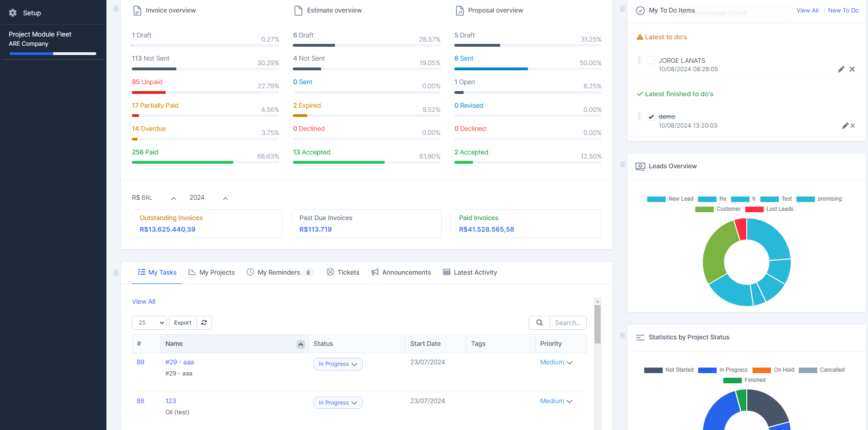Click the 256 Paid green progress bar
This screenshot has width=868, height=430.
point(182,162)
